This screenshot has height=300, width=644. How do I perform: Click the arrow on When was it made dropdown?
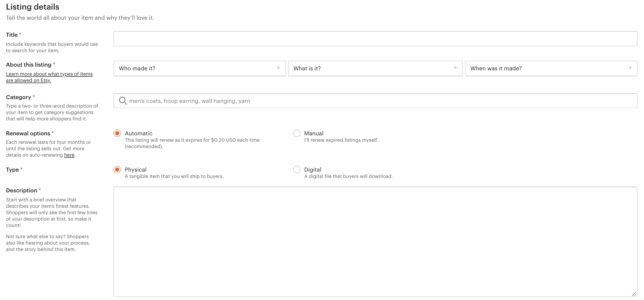(x=630, y=68)
